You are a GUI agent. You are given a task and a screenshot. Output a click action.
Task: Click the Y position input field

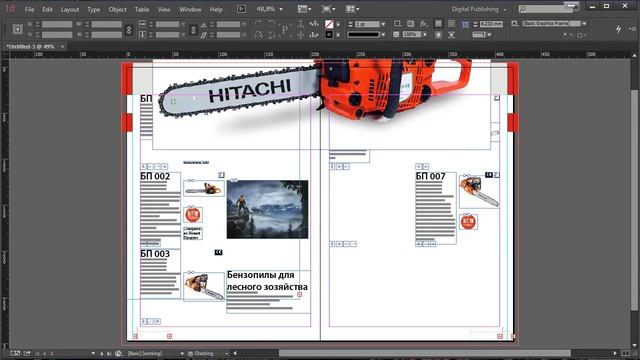(57, 35)
